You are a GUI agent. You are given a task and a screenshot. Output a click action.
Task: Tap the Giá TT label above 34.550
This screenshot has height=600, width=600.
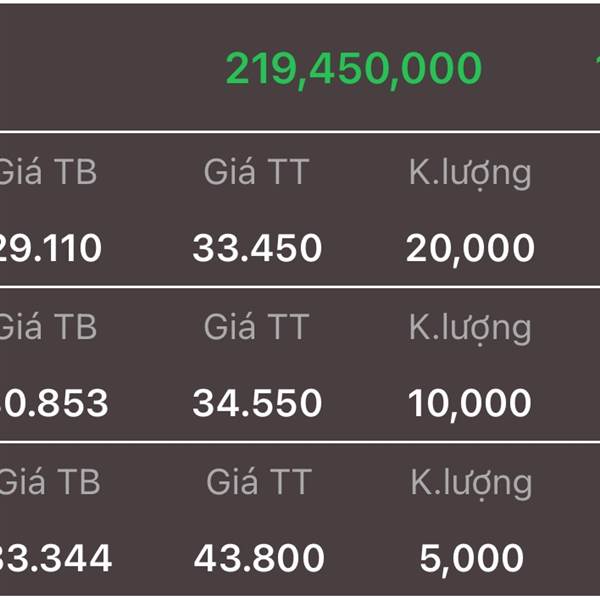(x=257, y=327)
